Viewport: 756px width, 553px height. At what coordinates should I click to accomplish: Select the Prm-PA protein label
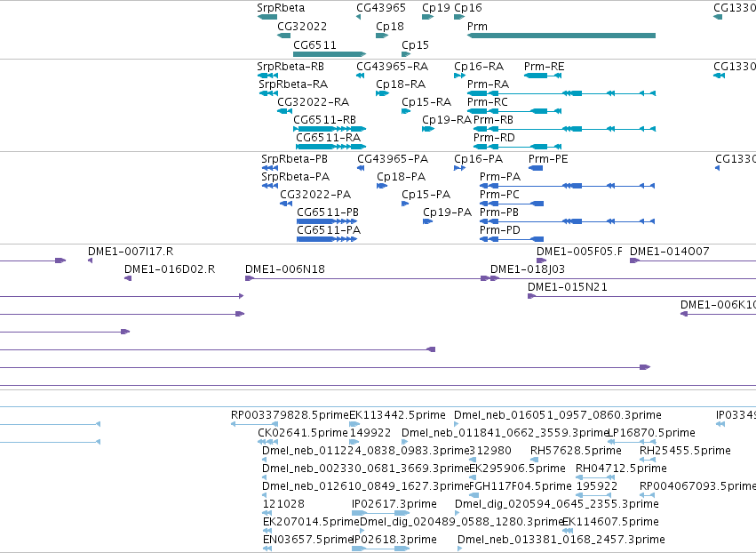[x=500, y=177]
